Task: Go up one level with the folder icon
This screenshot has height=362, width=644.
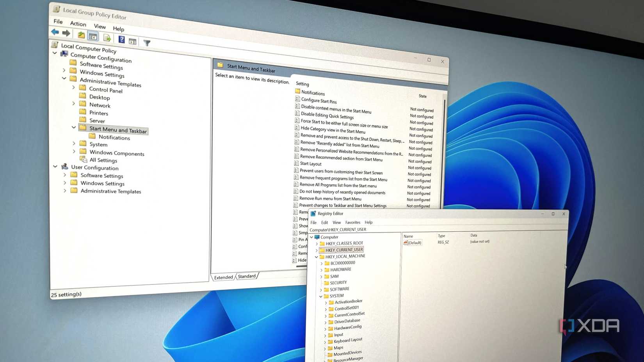Action: coord(81,35)
